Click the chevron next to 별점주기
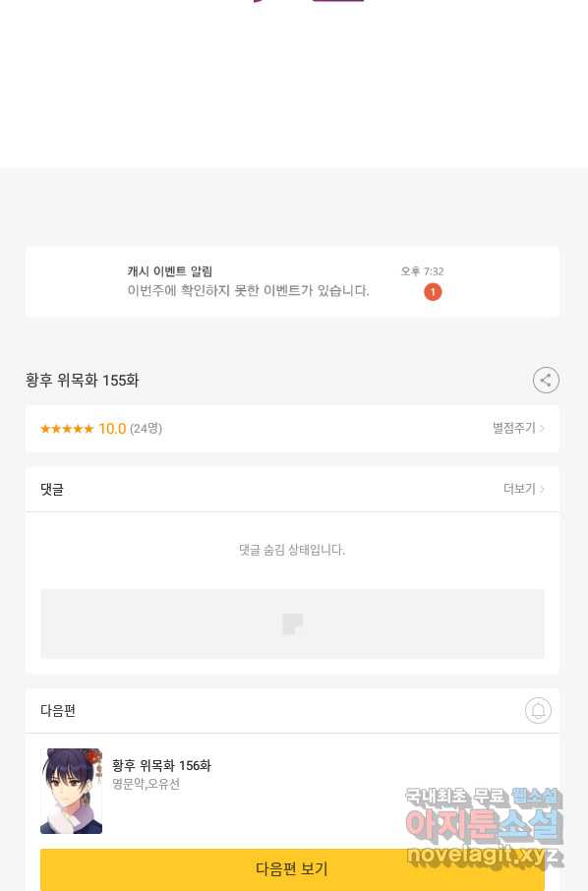Image resolution: width=588 pixels, height=891 pixels. [x=542, y=428]
